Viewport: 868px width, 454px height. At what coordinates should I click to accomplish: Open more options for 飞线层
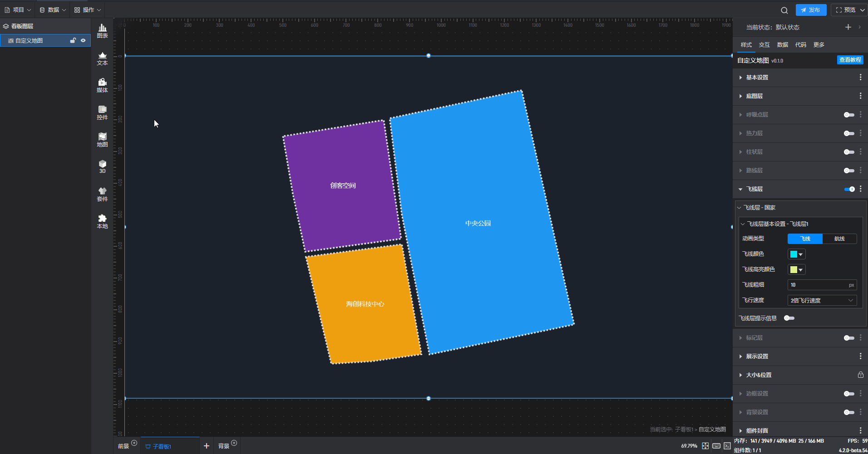click(860, 189)
